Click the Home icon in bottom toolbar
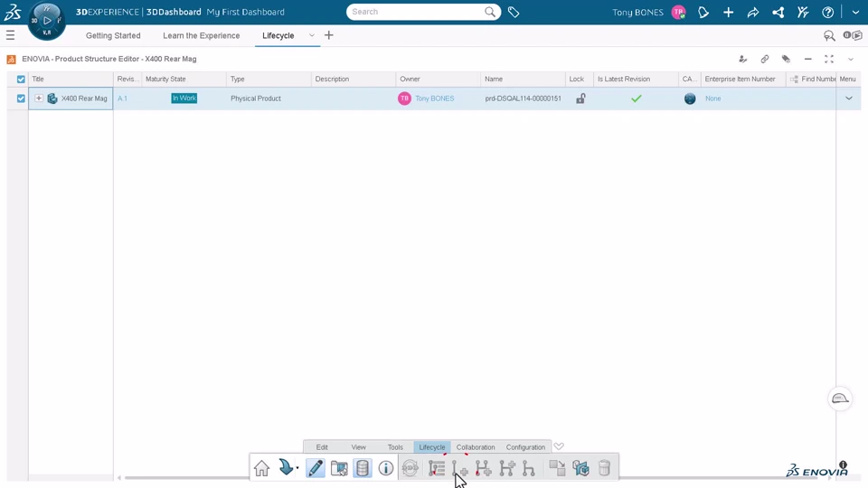Screen dimensions: 868x488 (x=262, y=468)
